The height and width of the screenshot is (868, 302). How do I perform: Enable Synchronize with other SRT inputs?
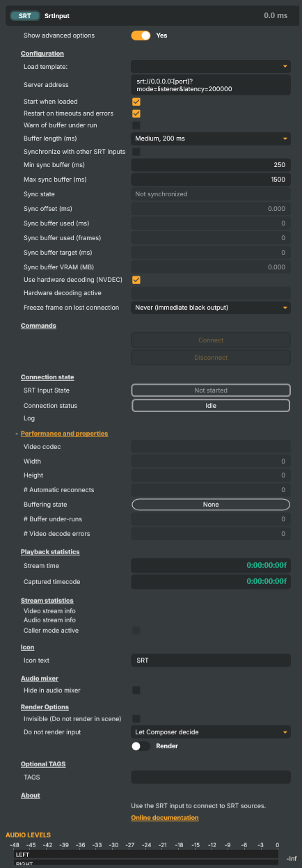(136, 152)
